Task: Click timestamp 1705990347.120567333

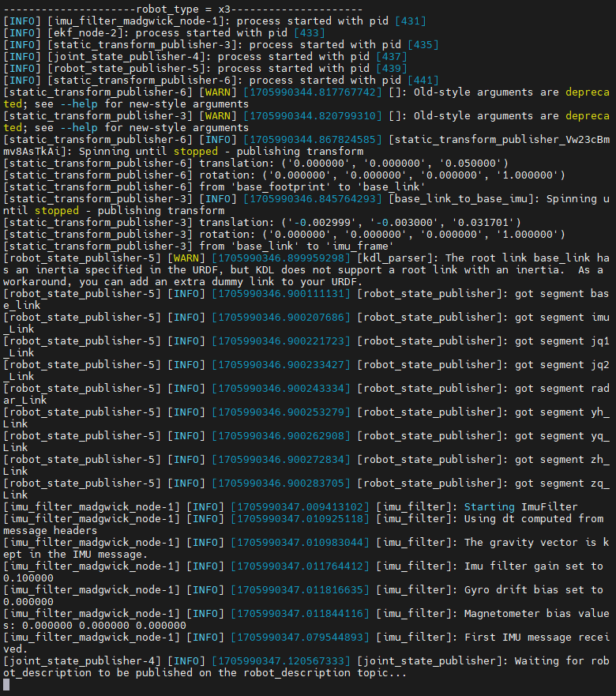Action: coord(281,661)
